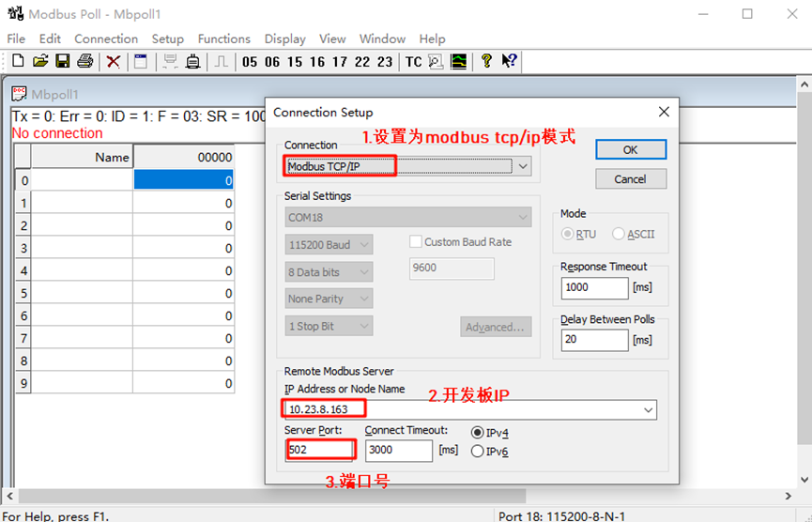Click OK in Connection Setup
Image resolution: width=812 pixels, height=522 pixels.
point(631,149)
